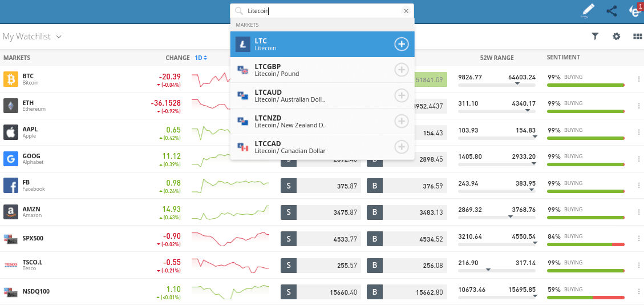The image size is (644, 305).
Task: Click the CHANGE column header
Action: point(177,58)
